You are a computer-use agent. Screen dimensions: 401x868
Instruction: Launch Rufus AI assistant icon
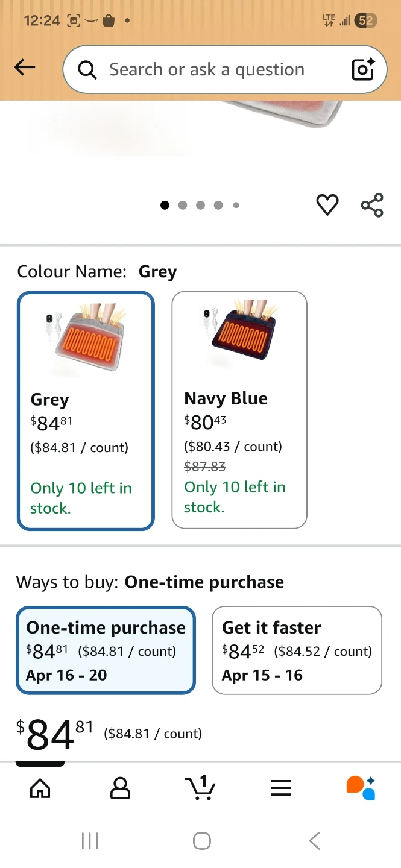click(x=361, y=788)
